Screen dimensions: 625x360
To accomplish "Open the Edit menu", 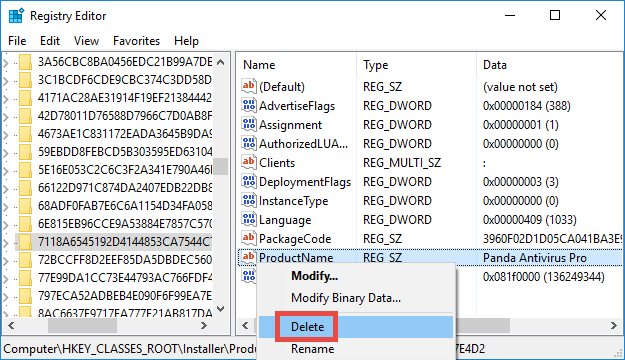I will pos(50,41).
